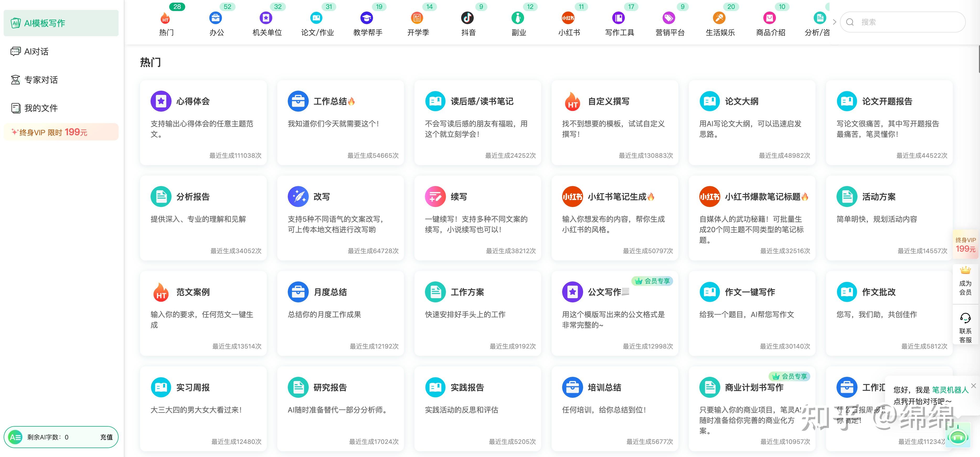Close the 笔灵机器人 chat popup
This screenshot has height=457, width=980.
(973, 385)
